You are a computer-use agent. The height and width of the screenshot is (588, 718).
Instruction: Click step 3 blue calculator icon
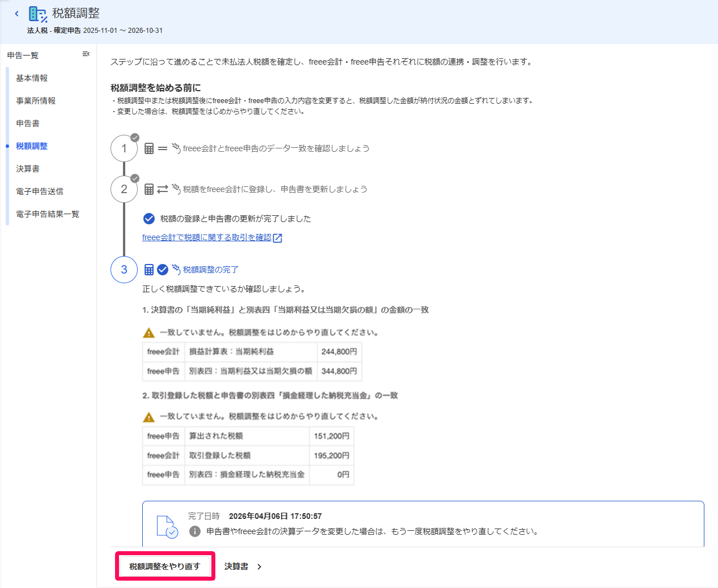pos(149,270)
